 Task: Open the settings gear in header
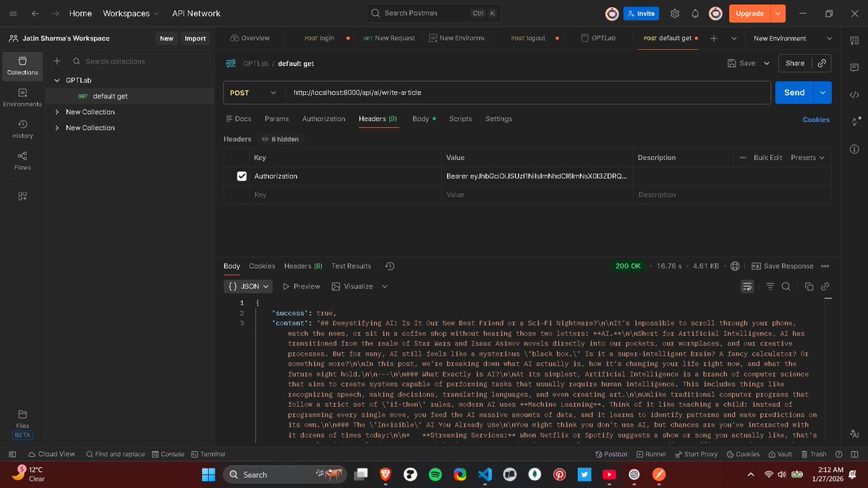pos(675,13)
